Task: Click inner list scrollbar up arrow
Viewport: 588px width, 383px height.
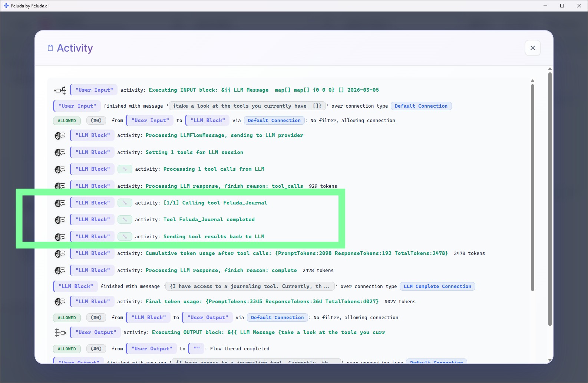Action: tap(532, 81)
